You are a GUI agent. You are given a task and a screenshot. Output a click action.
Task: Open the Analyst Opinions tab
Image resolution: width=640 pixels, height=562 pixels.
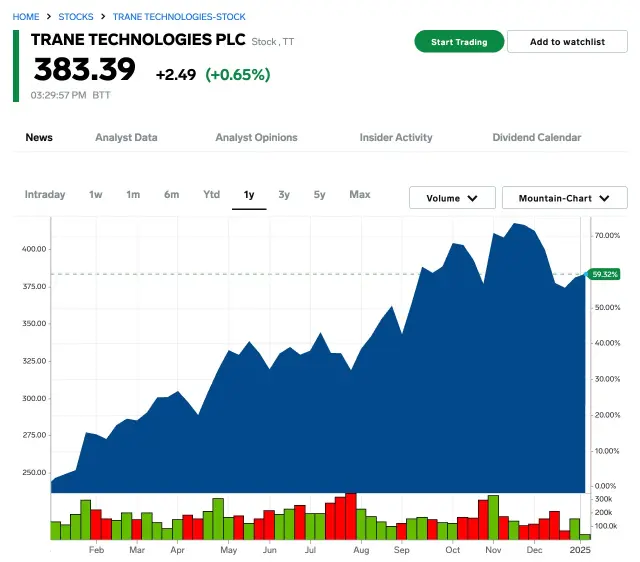[256, 137]
